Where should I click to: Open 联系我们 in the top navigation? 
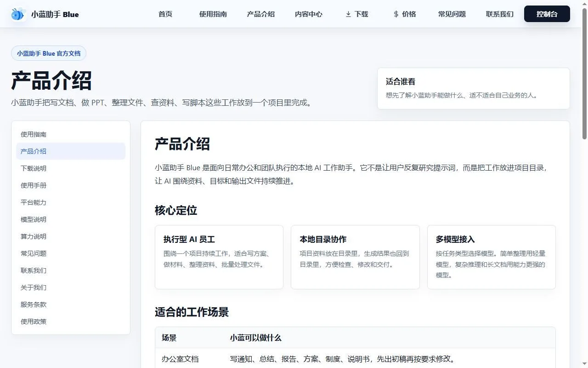(x=500, y=14)
